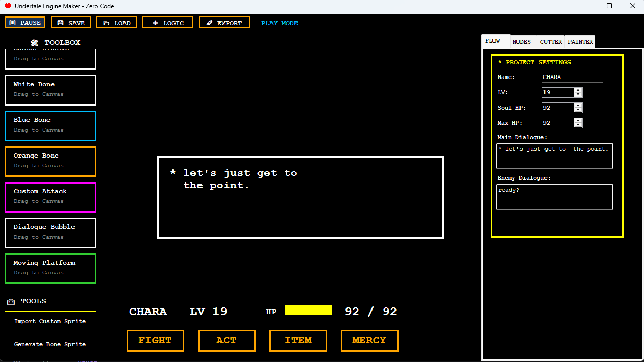Click the Soul HP value field
Viewport: 644px width, 362px height.
coord(558,108)
